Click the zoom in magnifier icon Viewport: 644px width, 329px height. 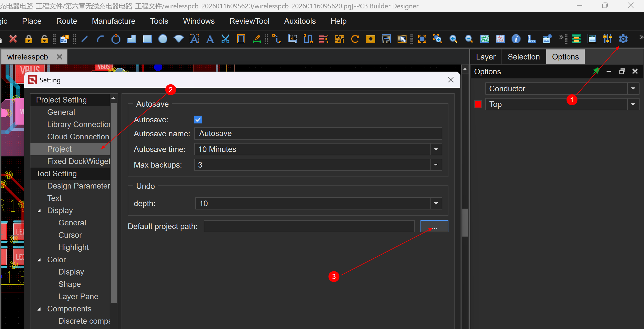pyautogui.click(x=453, y=39)
